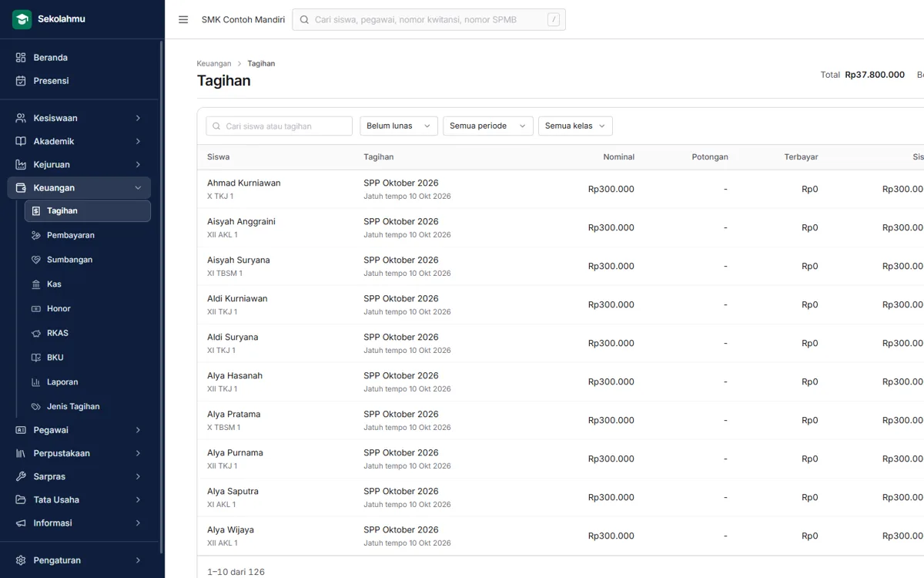924x578 pixels.
Task: Click the Kejuruan chart icon
Action: pos(21,164)
